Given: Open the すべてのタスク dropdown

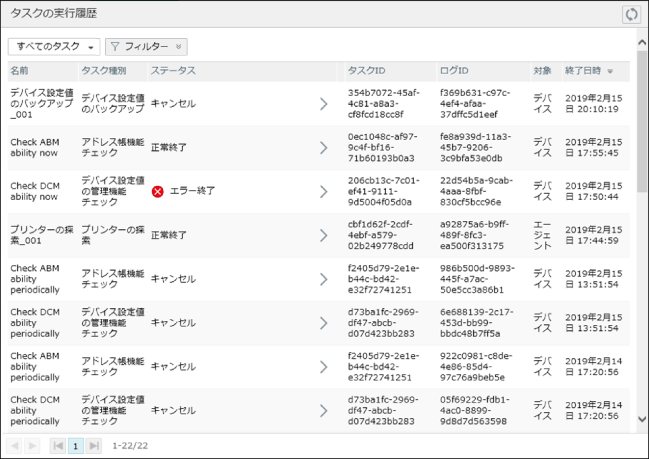Looking at the screenshot, I should coord(54,47).
